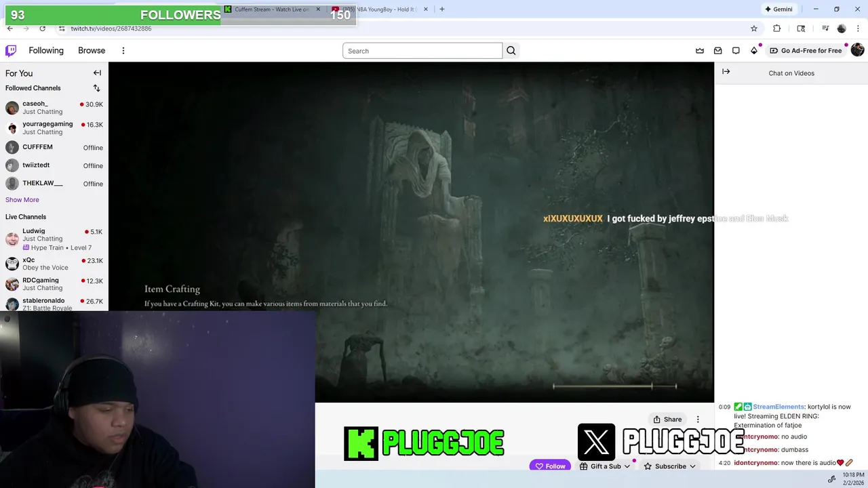Click the browser forward arrow

[26, 28]
